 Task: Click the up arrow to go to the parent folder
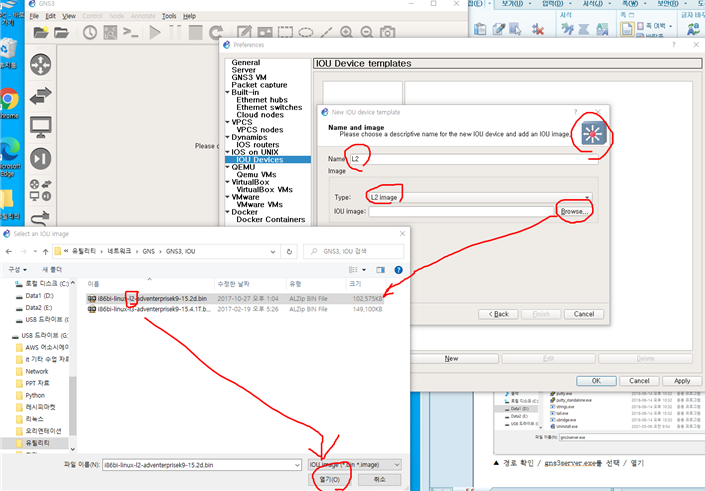click(45, 252)
